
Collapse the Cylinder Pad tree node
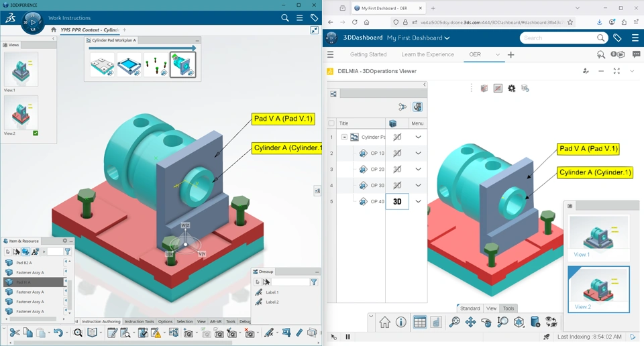[x=344, y=137]
